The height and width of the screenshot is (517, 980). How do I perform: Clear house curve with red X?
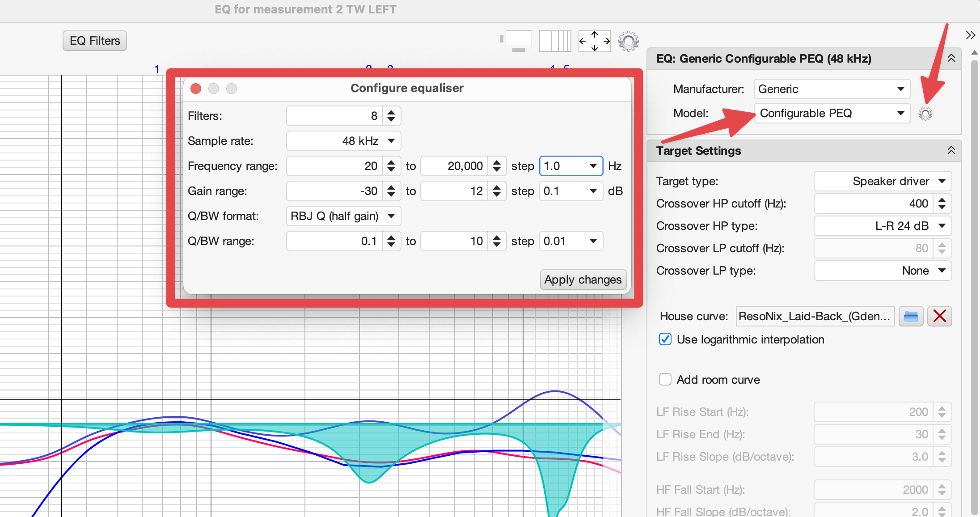point(939,316)
